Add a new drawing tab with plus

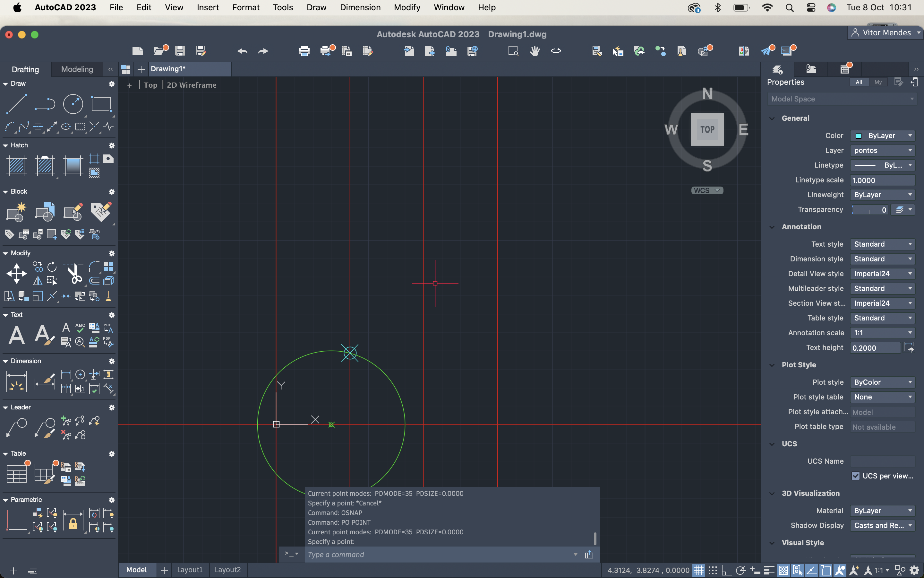141,69
